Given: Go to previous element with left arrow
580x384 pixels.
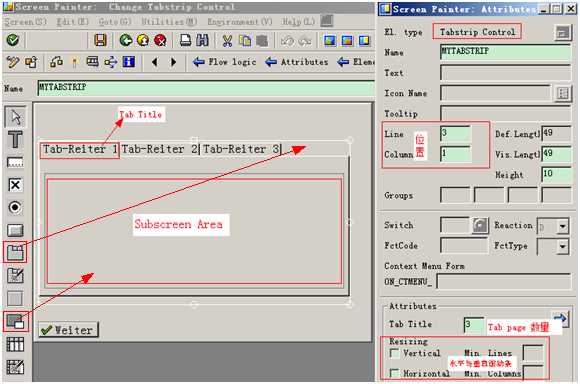Looking at the screenshot, I should tap(155, 62).
